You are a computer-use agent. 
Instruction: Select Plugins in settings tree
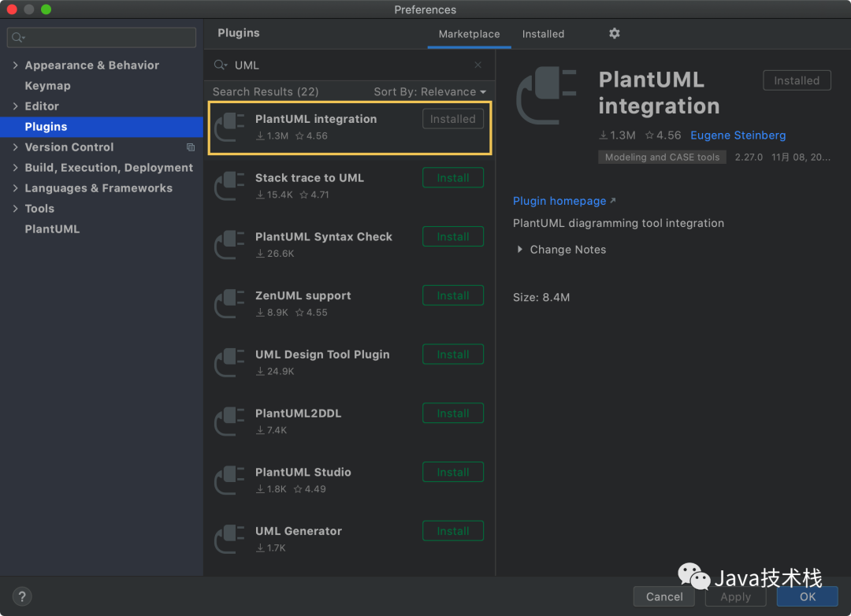[102, 127]
